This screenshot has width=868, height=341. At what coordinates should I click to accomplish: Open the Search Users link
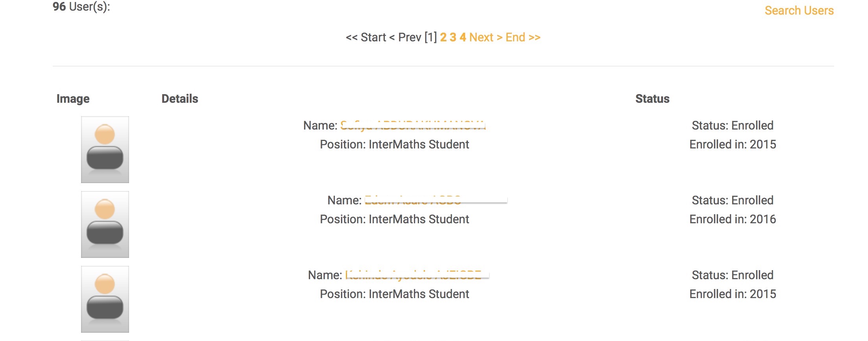(799, 11)
